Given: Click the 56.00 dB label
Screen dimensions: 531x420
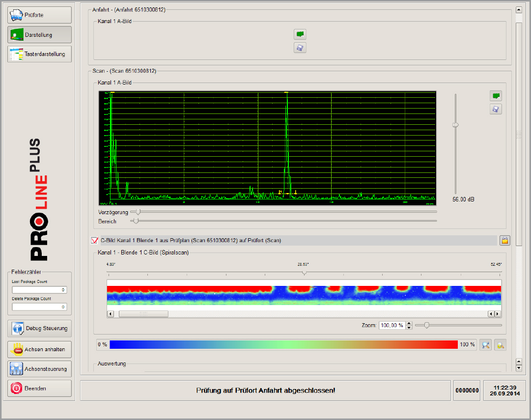Looking at the screenshot, I should 463,199.
